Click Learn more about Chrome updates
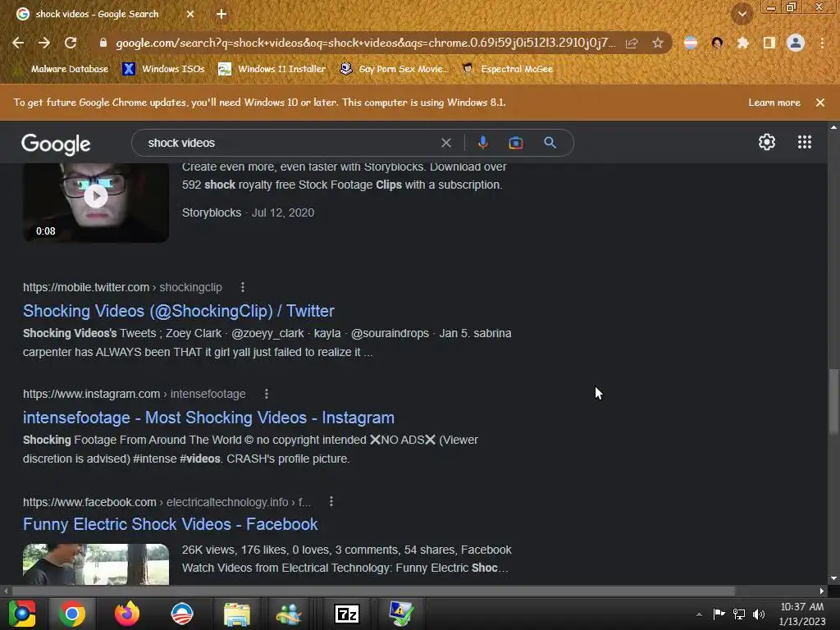 coord(774,103)
